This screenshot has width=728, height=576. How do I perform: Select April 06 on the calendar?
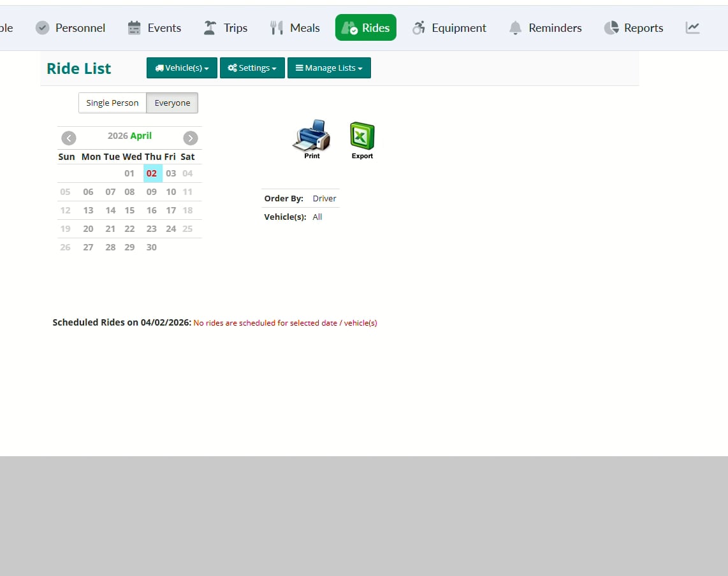pyautogui.click(x=88, y=192)
